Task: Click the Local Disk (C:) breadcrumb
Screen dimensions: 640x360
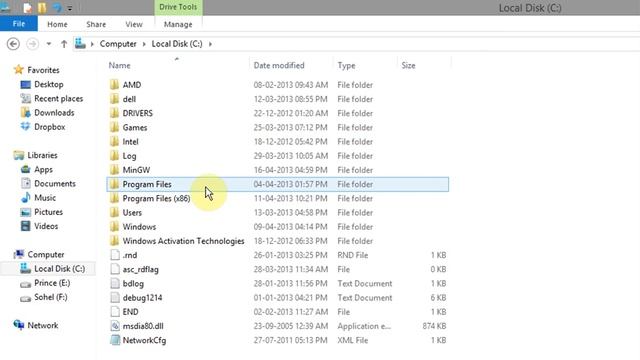Action: tap(177, 44)
